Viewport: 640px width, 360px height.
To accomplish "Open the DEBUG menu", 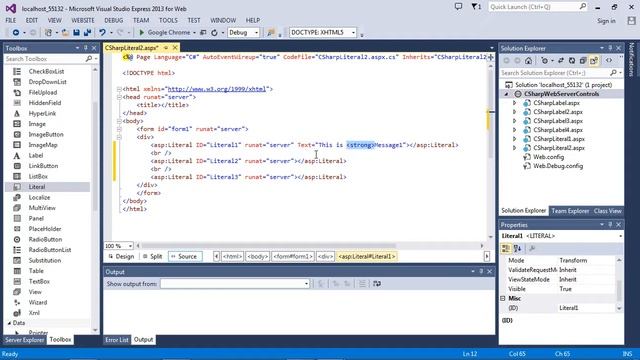I will click(113, 20).
